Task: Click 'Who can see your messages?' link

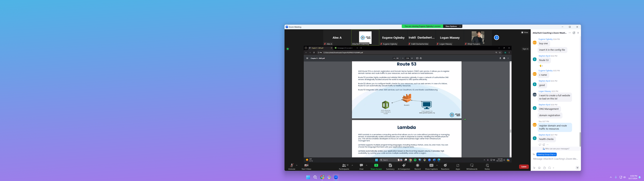Action: [557, 149]
